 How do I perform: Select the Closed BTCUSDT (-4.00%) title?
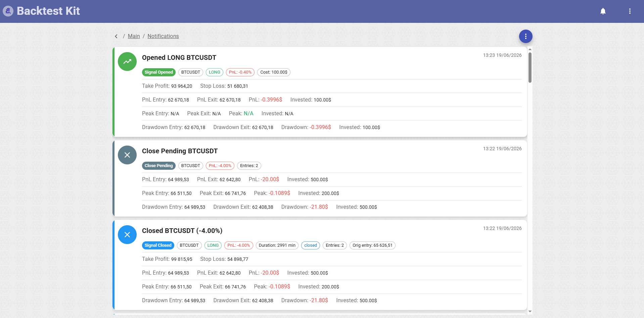182,231
